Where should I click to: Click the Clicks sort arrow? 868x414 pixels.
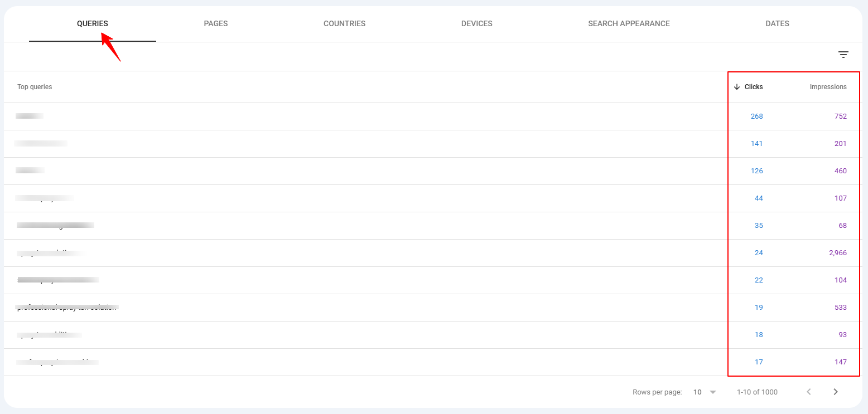click(x=736, y=87)
